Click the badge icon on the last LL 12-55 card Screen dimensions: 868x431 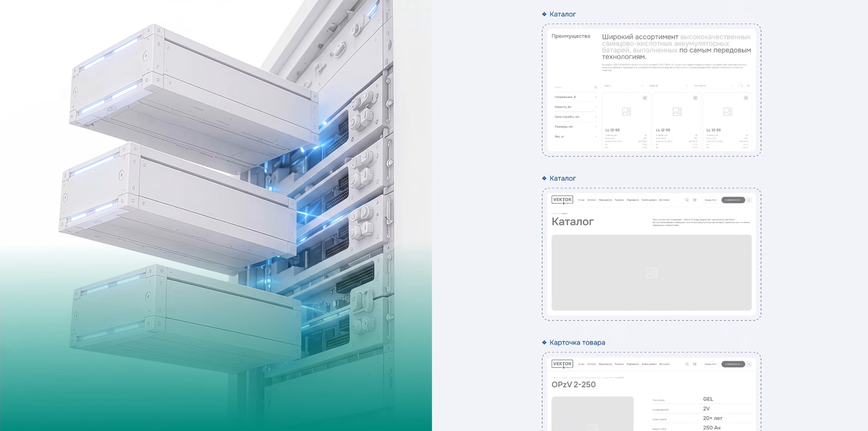[746, 98]
